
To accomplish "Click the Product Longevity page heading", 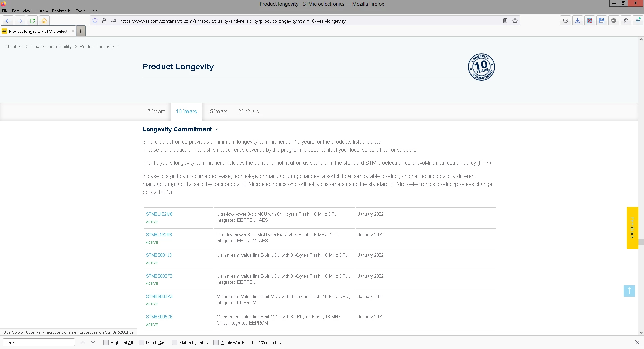I will 178,67.
